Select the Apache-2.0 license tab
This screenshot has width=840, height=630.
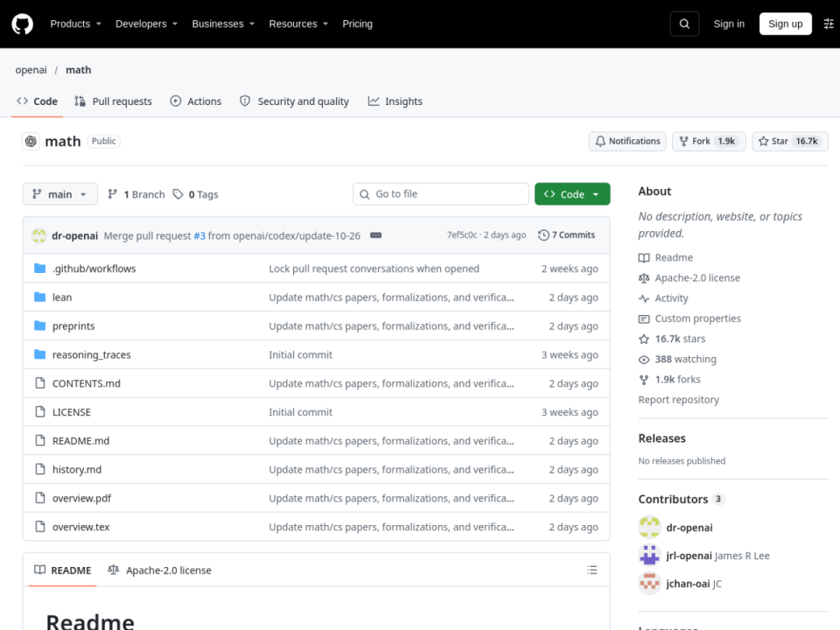(159, 570)
